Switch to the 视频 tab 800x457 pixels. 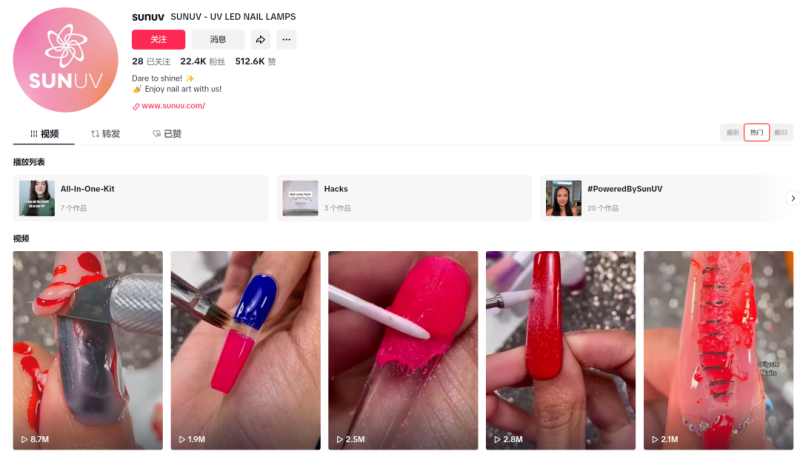coord(44,134)
